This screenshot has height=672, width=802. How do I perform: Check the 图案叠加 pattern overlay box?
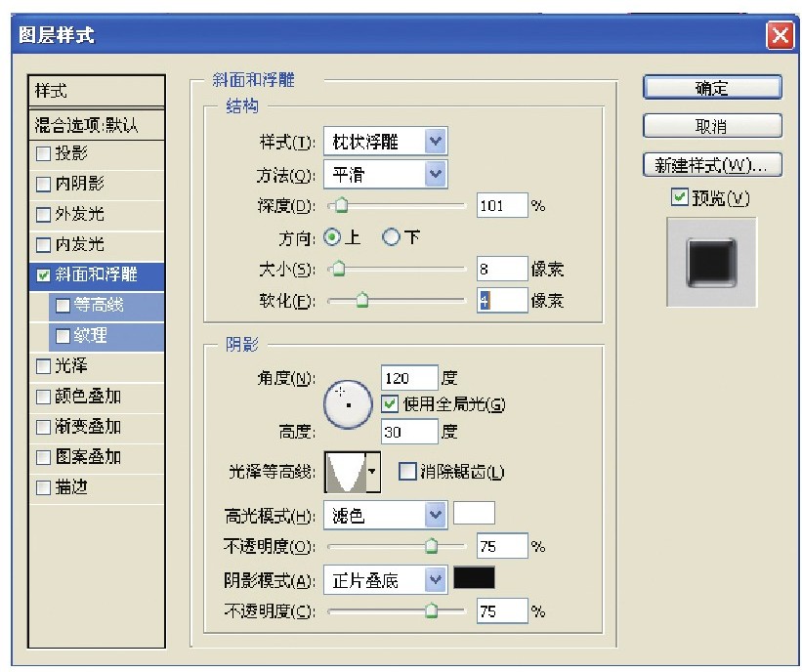click(44, 457)
